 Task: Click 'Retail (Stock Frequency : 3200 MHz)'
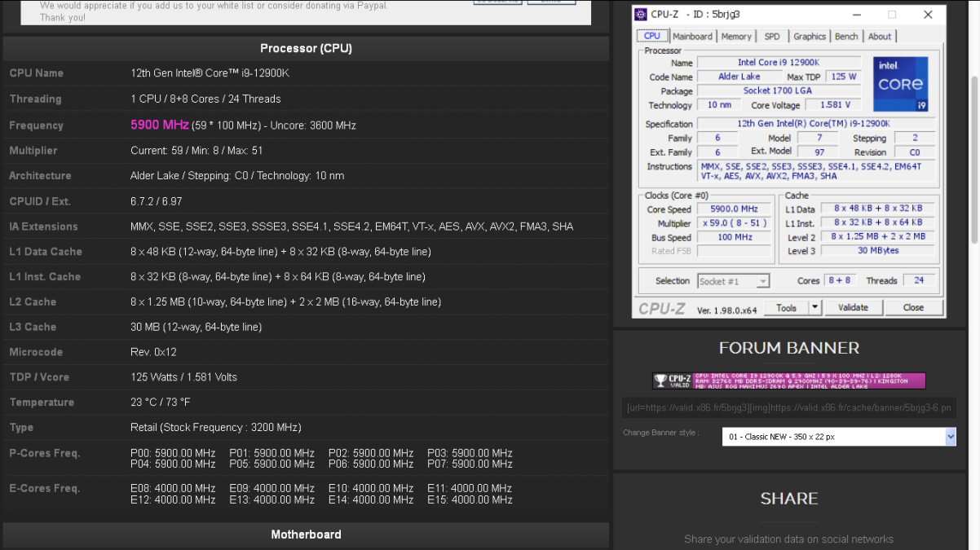216,428
